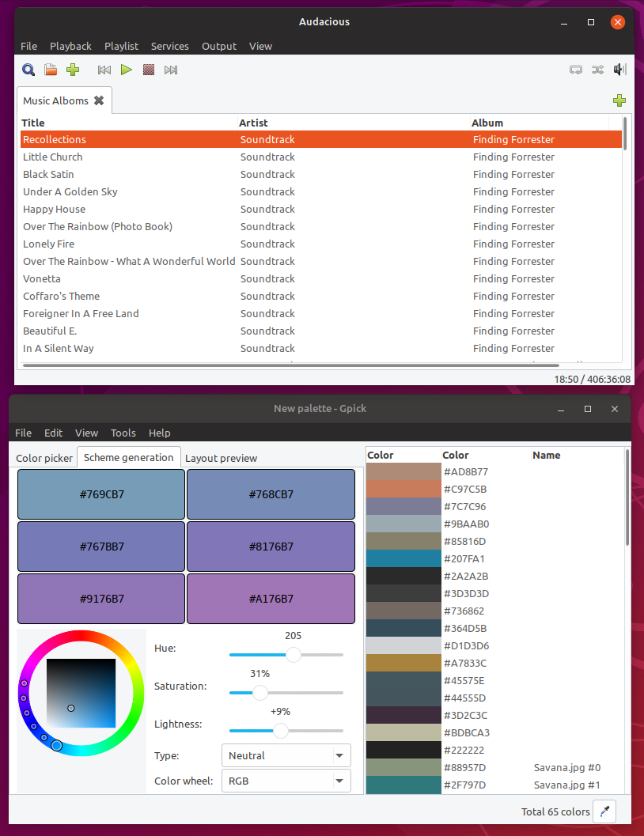644x836 pixels.
Task: Open the Gpick Edit menu
Action: (x=53, y=433)
